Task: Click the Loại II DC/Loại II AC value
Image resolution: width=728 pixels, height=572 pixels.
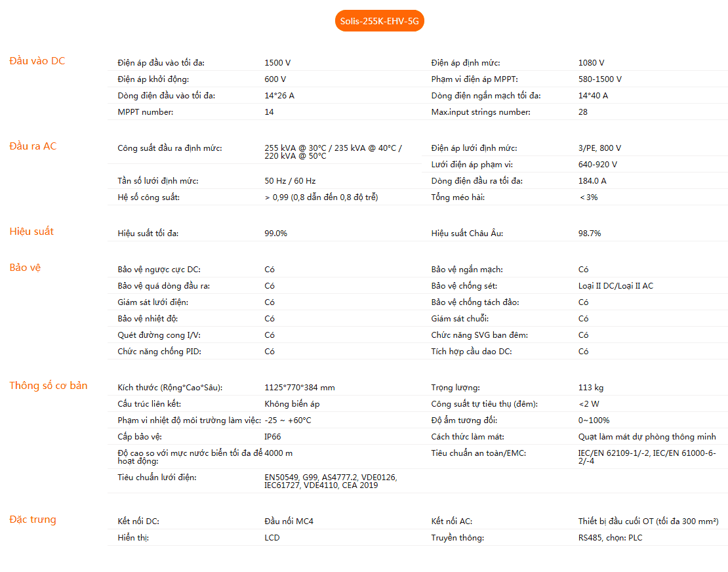Action: [x=615, y=286]
